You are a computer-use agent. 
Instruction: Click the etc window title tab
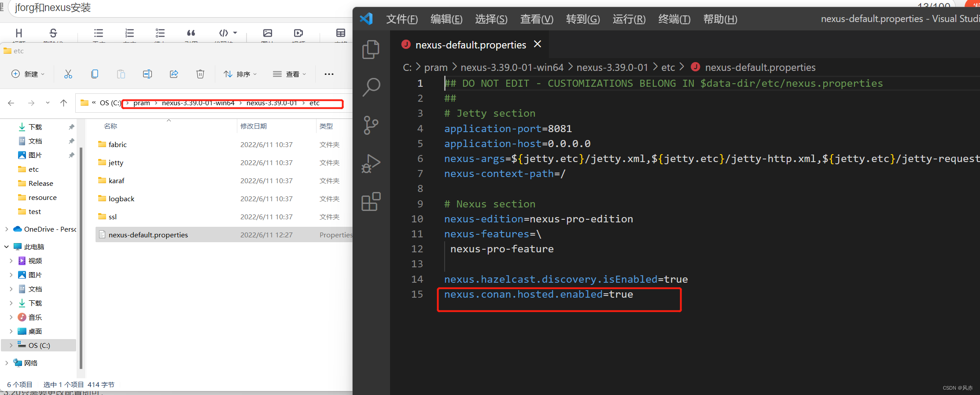(14, 51)
